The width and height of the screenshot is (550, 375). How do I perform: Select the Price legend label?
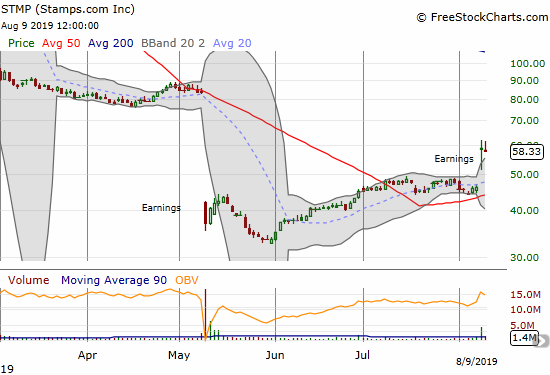coord(21,43)
